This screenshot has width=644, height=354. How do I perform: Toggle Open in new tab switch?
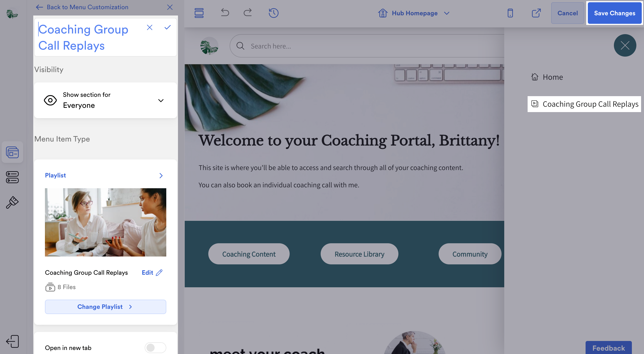[155, 347]
